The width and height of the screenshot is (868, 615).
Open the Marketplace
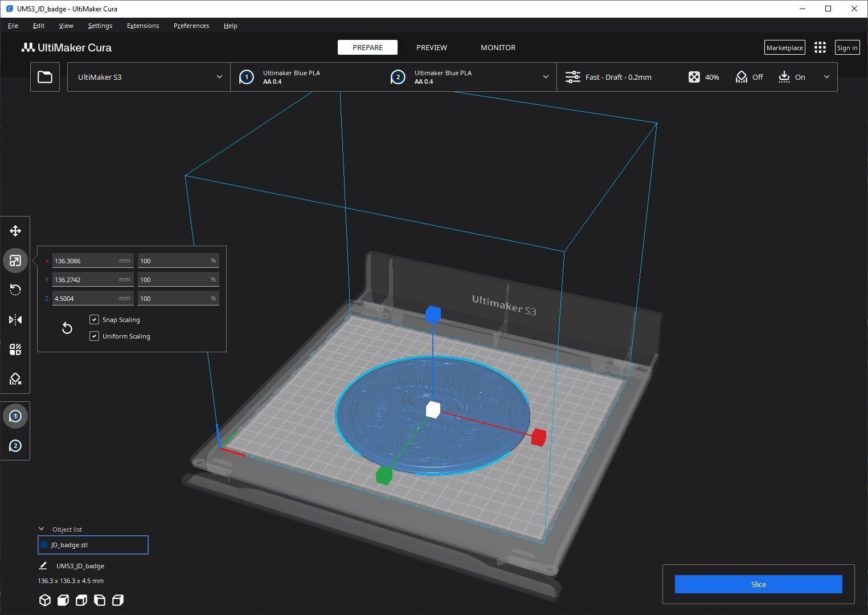point(784,48)
